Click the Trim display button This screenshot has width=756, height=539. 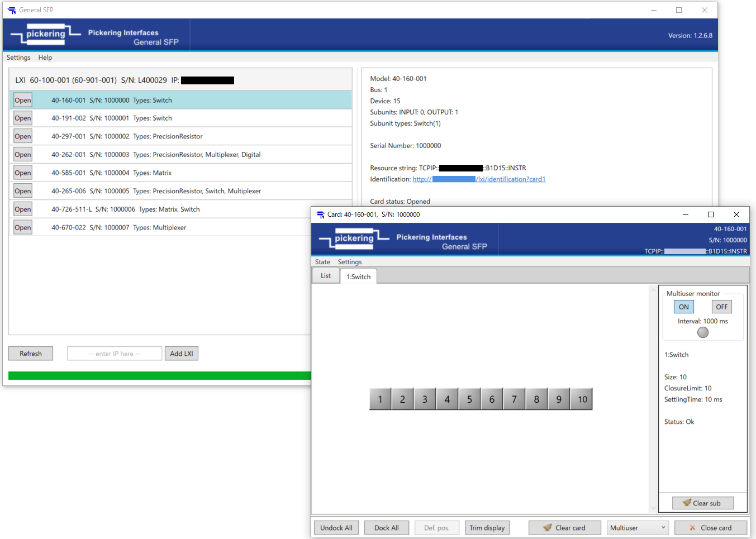point(487,528)
